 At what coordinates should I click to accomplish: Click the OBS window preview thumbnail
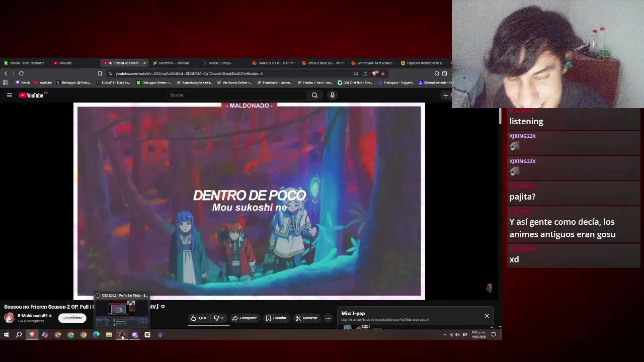point(122,314)
